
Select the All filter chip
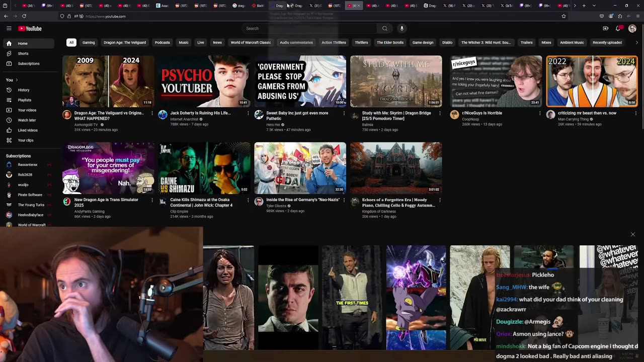(x=71, y=42)
